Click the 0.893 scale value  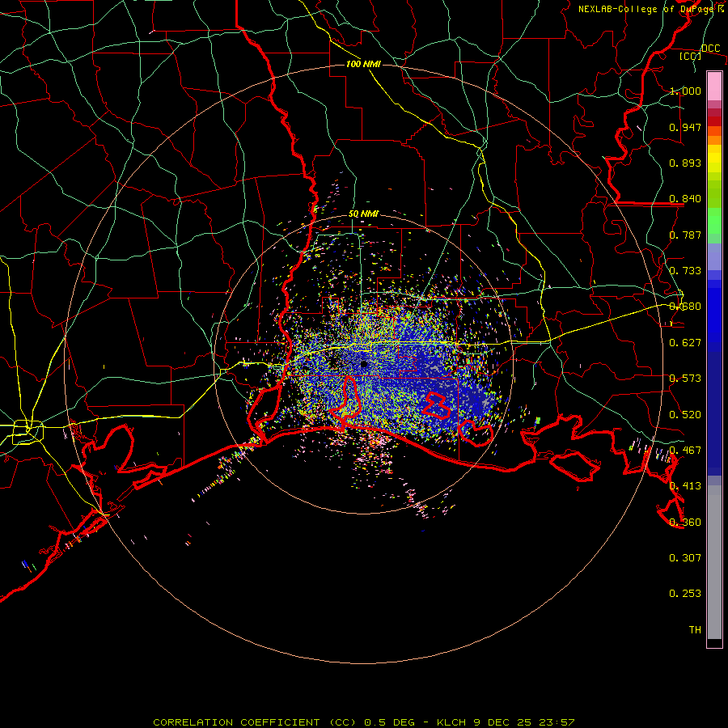coord(685,163)
